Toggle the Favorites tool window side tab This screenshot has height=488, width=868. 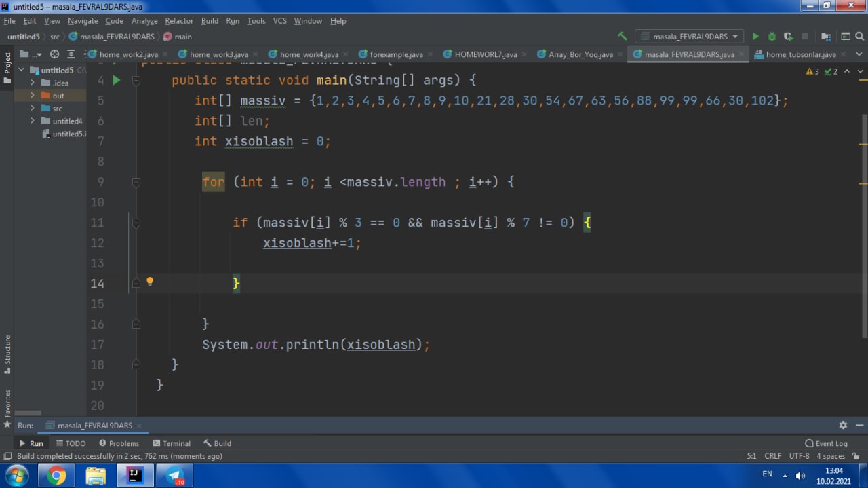pyautogui.click(x=7, y=409)
